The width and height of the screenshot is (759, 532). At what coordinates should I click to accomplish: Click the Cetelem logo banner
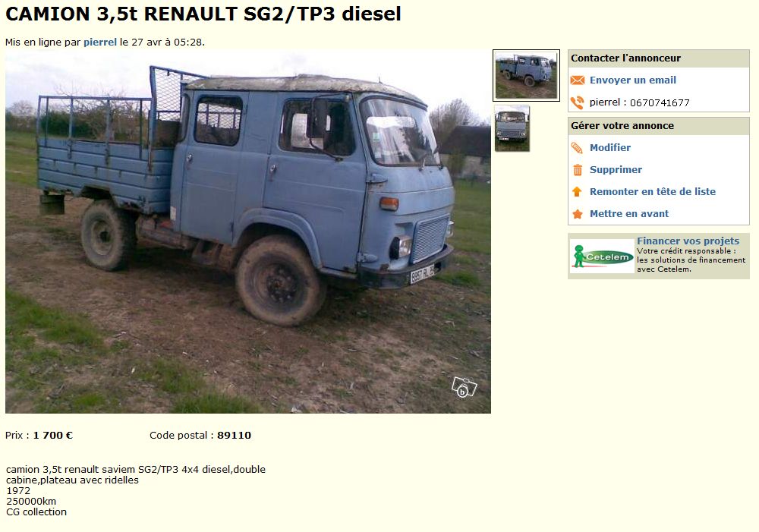pos(602,256)
